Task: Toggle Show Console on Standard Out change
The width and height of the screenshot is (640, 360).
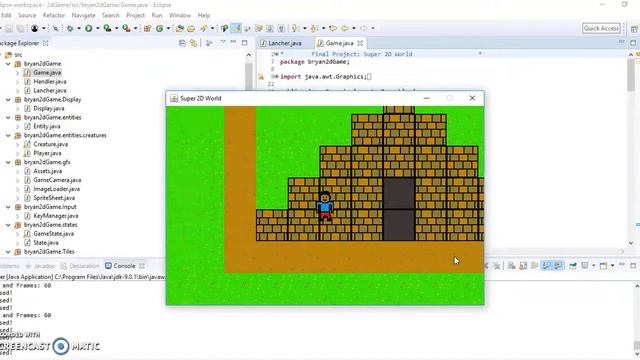Action: tap(546, 266)
